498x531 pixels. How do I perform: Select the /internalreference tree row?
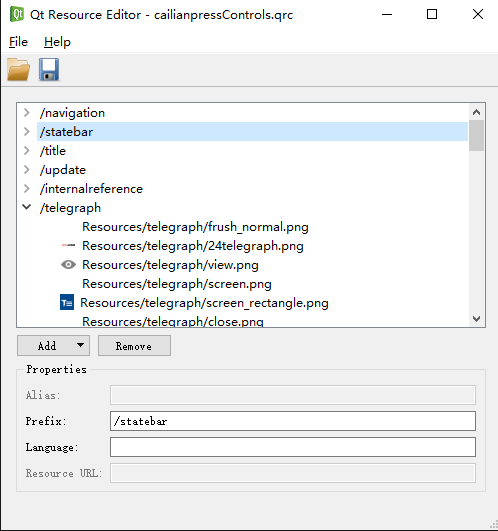252,189
